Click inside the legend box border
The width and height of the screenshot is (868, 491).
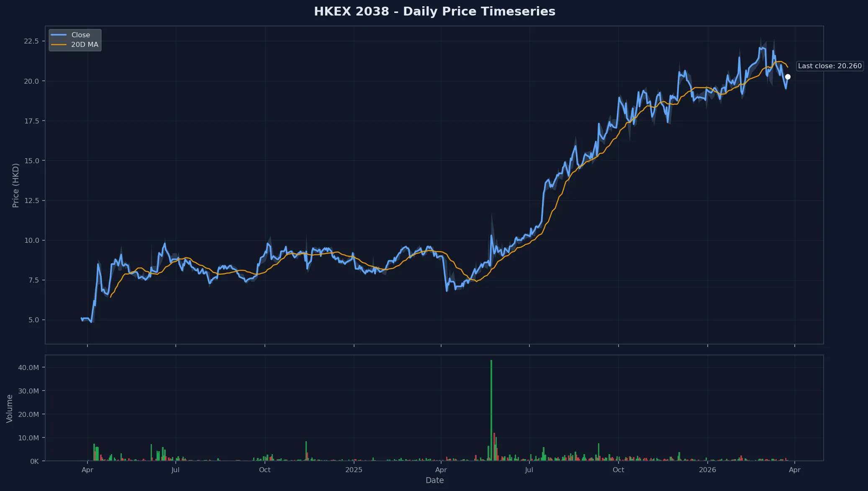point(75,40)
